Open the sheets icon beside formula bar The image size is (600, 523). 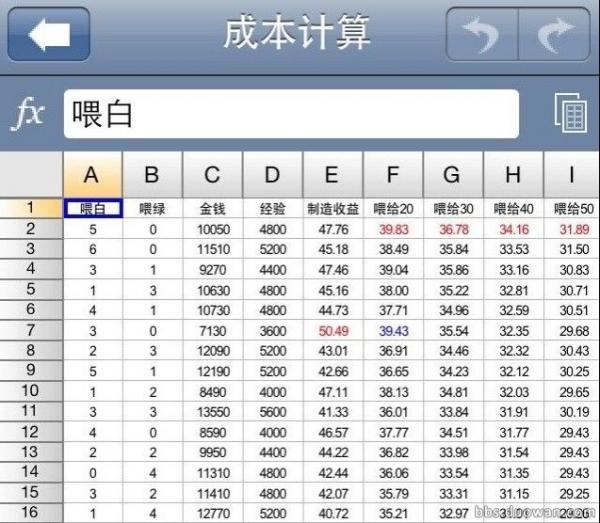coord(571,114)
